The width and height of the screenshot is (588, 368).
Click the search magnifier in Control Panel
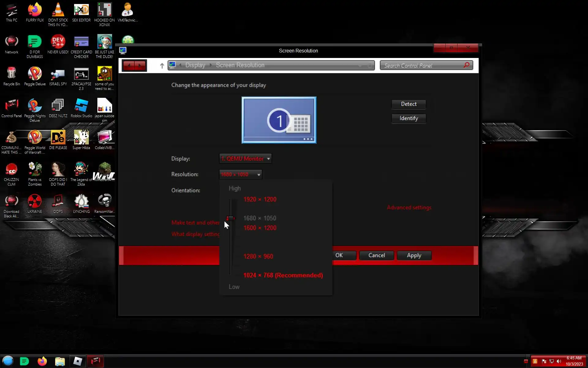pos(466,65)
